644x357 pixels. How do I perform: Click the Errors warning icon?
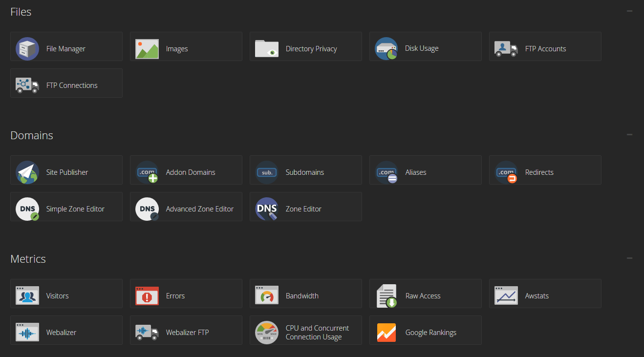pyautogui.click(x=147, y=296)
